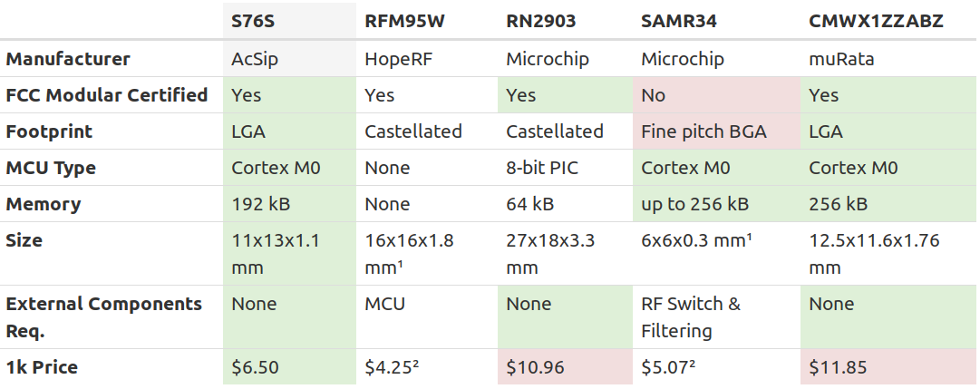Select the FCC Modular Certified row label
Screen dimensions: 980x389
point(107,96)
